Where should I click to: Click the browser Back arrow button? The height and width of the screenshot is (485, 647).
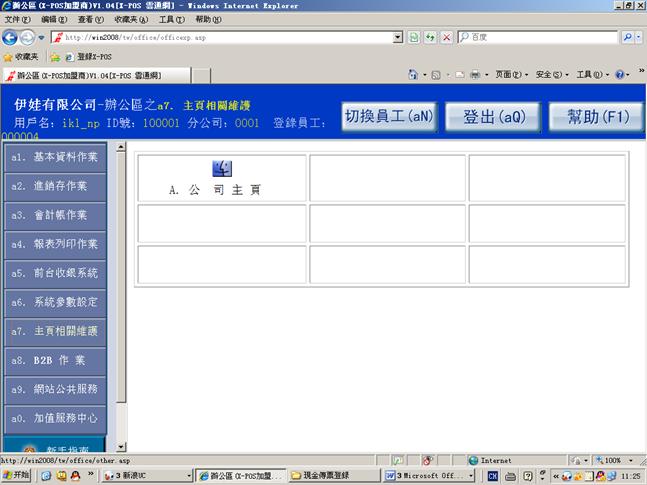(12, 37)
